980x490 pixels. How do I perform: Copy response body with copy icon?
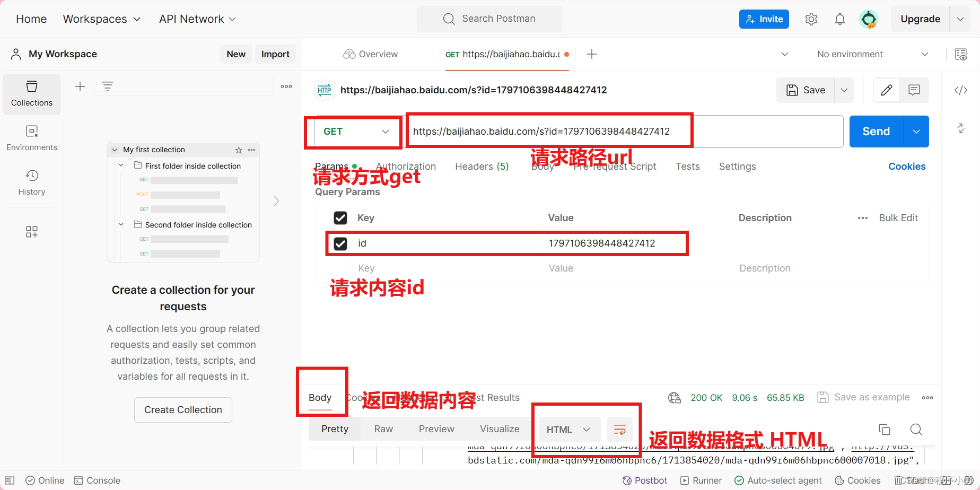pyautogui.click(x=885, y=430)
